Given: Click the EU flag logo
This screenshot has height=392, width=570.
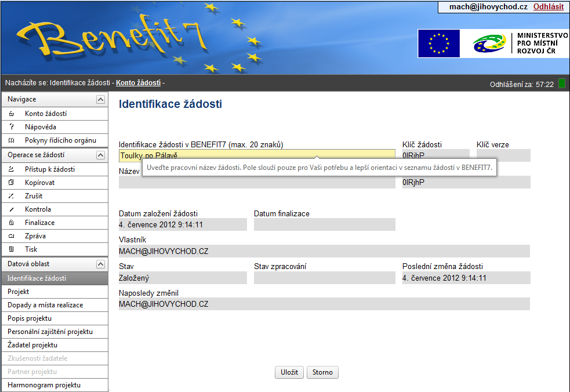Looking at the screenshot, I should [439, 43].
